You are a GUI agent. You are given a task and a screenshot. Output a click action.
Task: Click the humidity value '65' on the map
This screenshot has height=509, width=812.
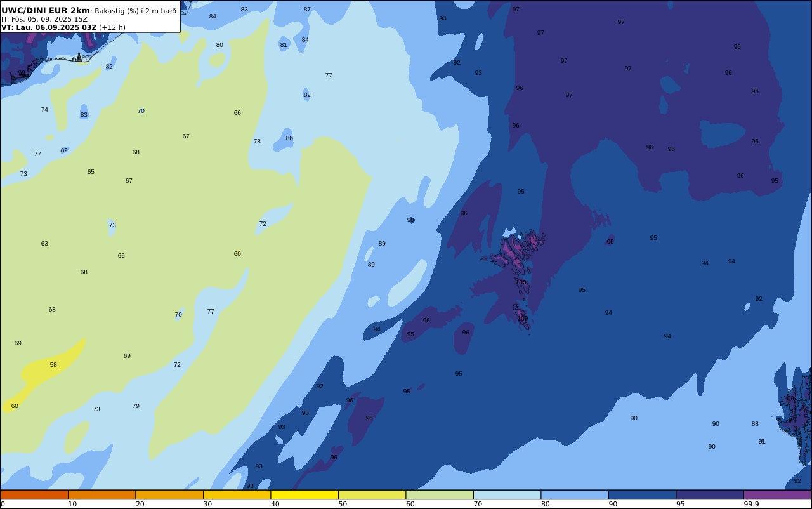coord(91,172)
